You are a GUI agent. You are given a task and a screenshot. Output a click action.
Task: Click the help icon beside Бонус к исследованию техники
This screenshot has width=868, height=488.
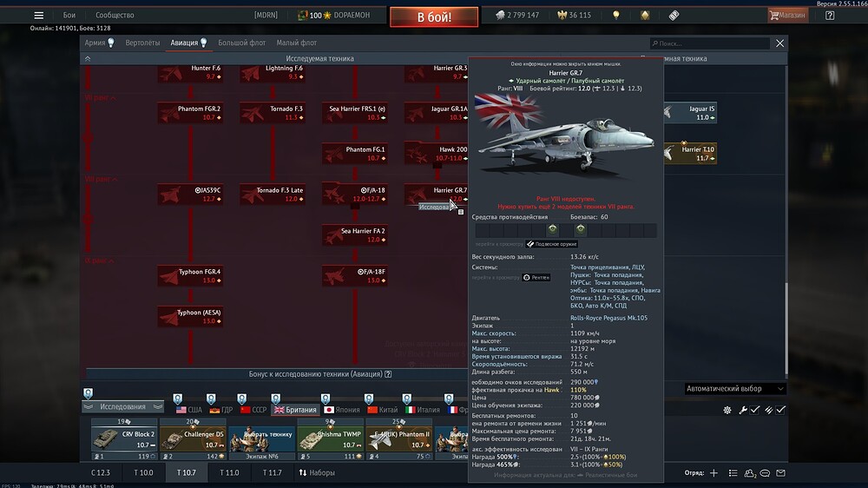(x=388, y=374)
